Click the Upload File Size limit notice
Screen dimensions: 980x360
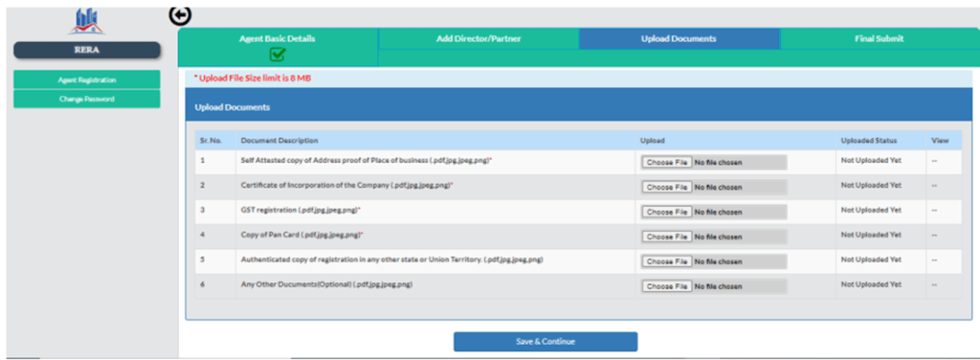[253, 79]
